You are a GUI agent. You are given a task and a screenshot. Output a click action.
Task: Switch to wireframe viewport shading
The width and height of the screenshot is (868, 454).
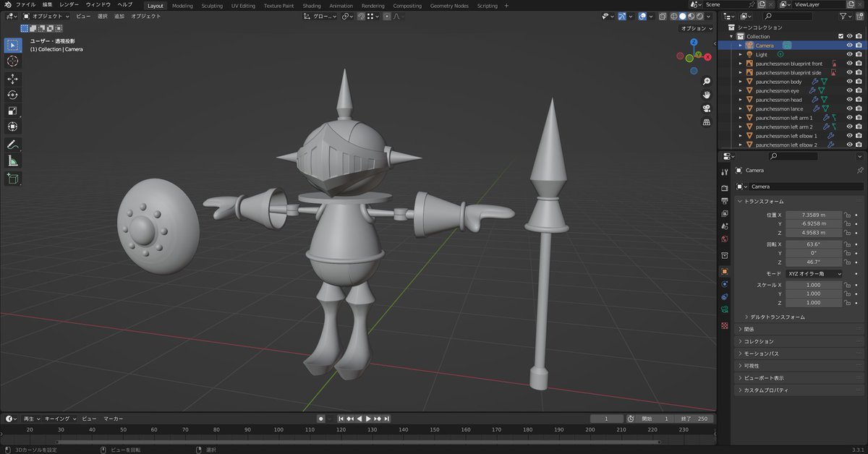(x=673, y=16)
